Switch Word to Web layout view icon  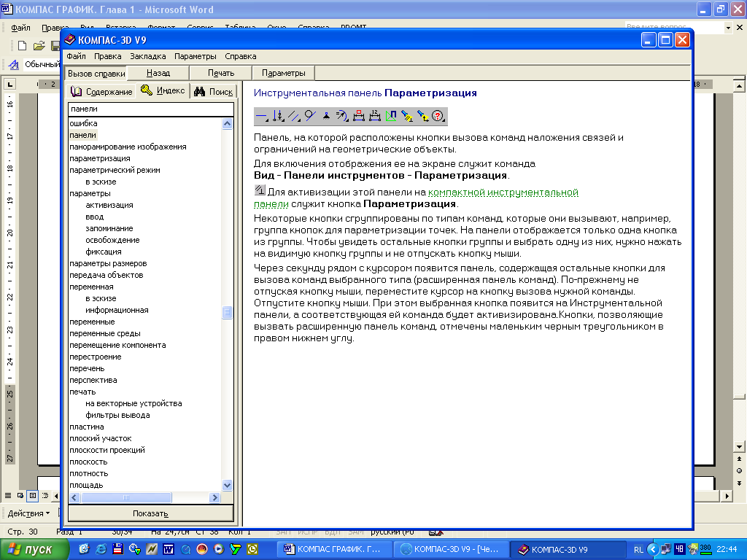20,496
